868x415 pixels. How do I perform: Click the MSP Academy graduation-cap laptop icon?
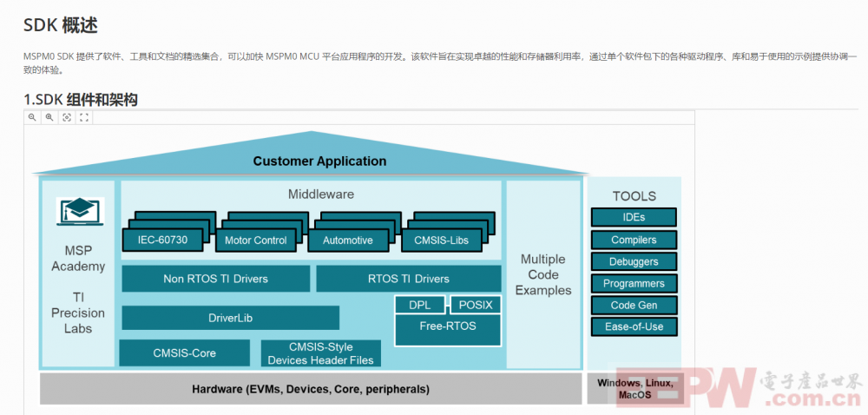(80, 211)
